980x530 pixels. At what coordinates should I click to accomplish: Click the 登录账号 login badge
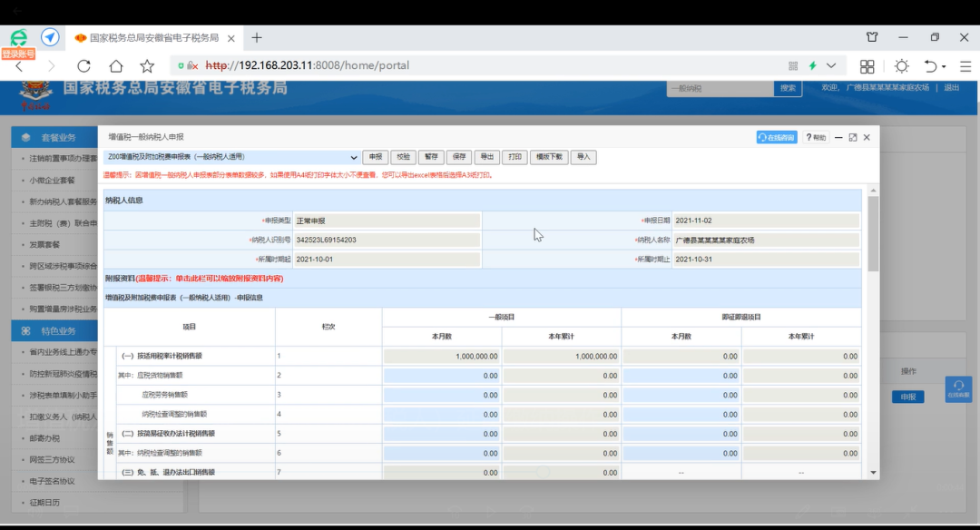pyautogui.click(x=18, y=54)
